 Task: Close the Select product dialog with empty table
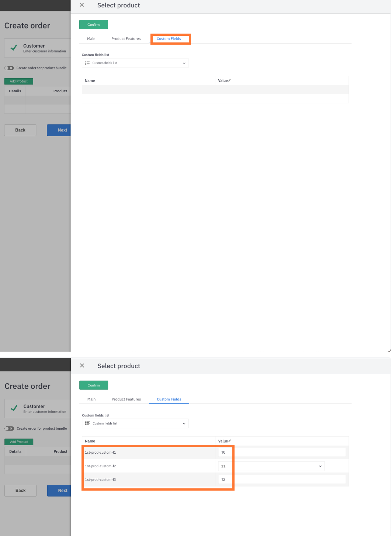point(82,5)
